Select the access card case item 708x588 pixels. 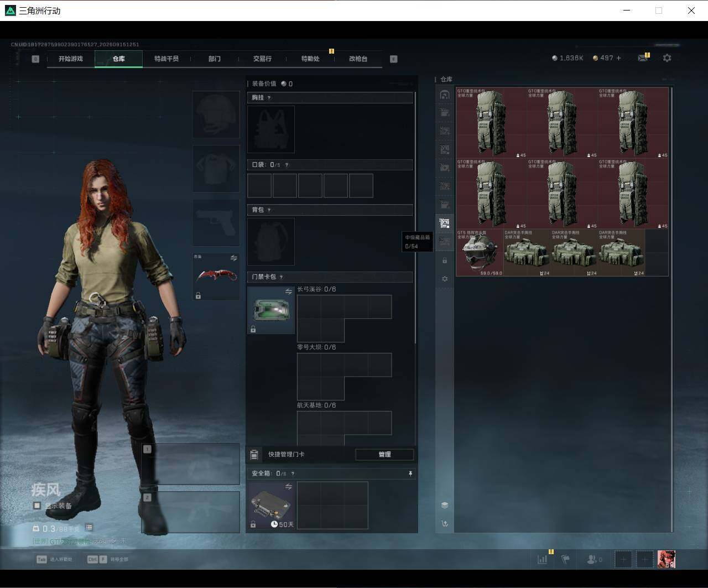[271, 310]
